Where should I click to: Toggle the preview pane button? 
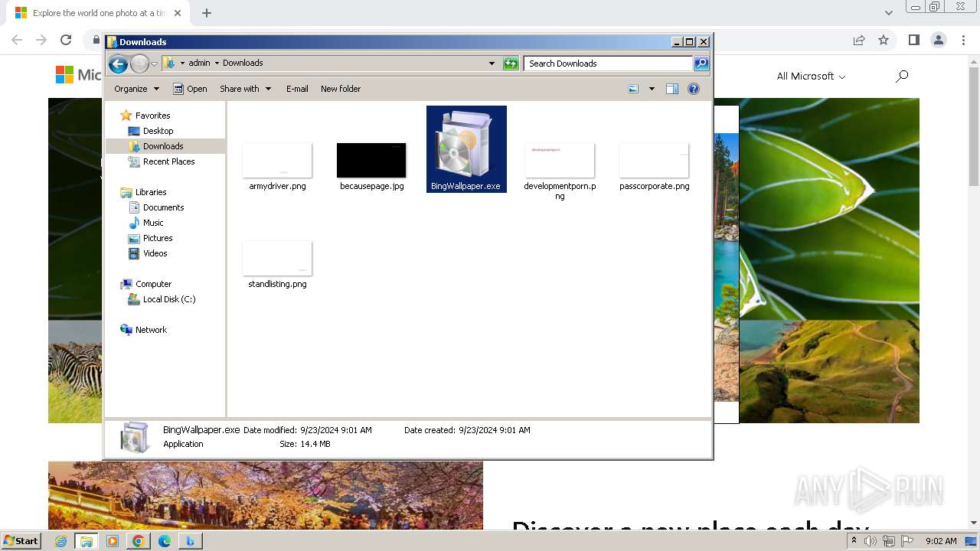tap(672, 89)
